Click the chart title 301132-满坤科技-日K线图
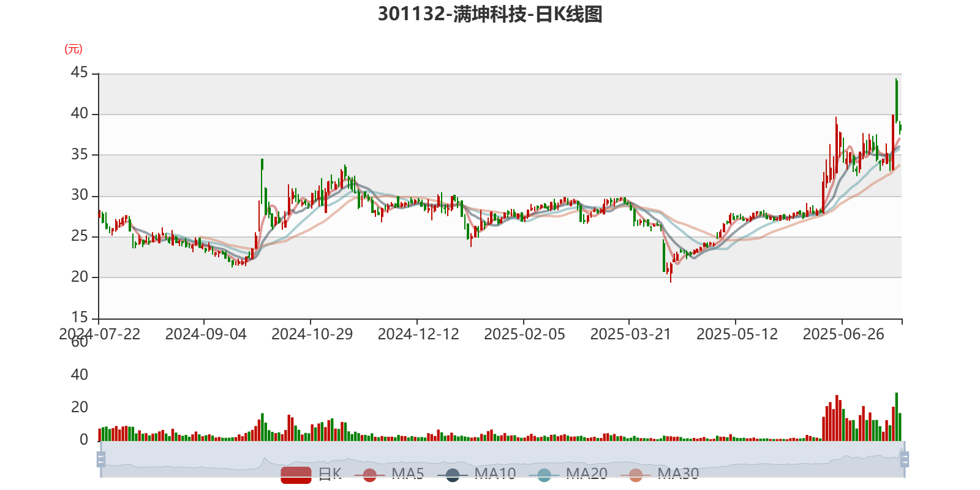Image resolution: width=980 pixels, height=490 pixels. (x=490, y=14)
